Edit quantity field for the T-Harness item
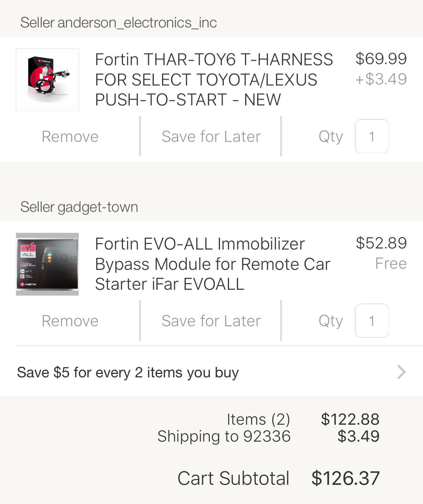Image resolution: width=423 pixels, height=504 pixels. (x=372, y=136)
